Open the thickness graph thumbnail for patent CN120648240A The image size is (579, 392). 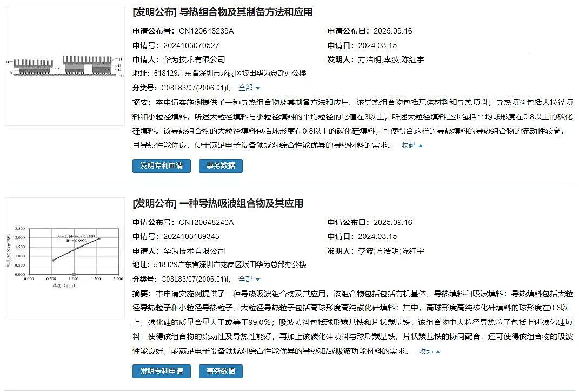65,256
